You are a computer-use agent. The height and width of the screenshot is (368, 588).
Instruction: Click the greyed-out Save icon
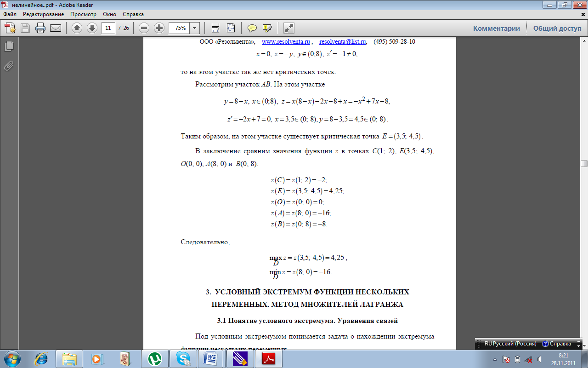[25, 28]
